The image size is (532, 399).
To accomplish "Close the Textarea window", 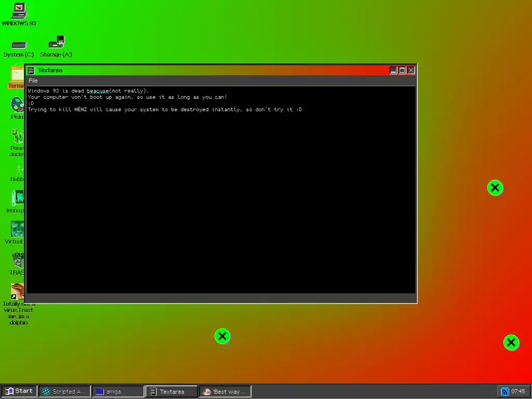I will [411, 70].
